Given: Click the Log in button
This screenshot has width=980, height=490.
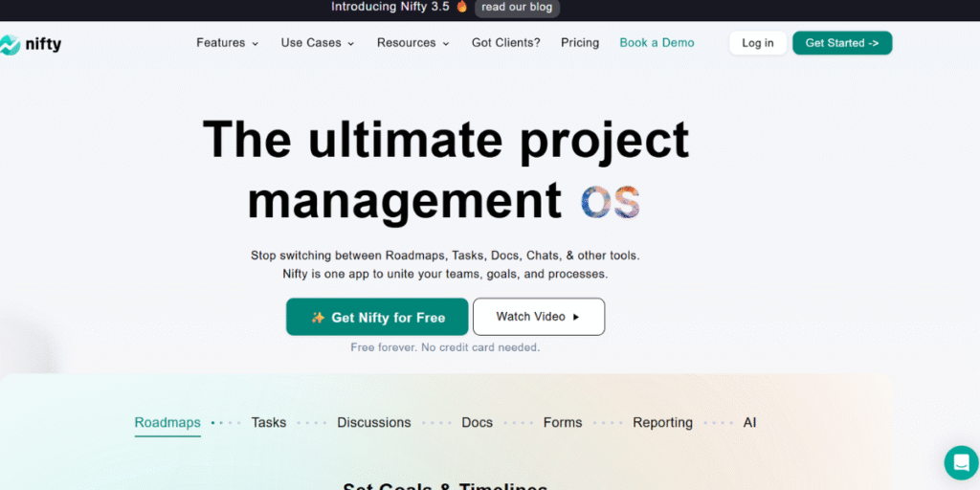Looking at the screenshot, I should pyautogui.click(x=758, y=43).
